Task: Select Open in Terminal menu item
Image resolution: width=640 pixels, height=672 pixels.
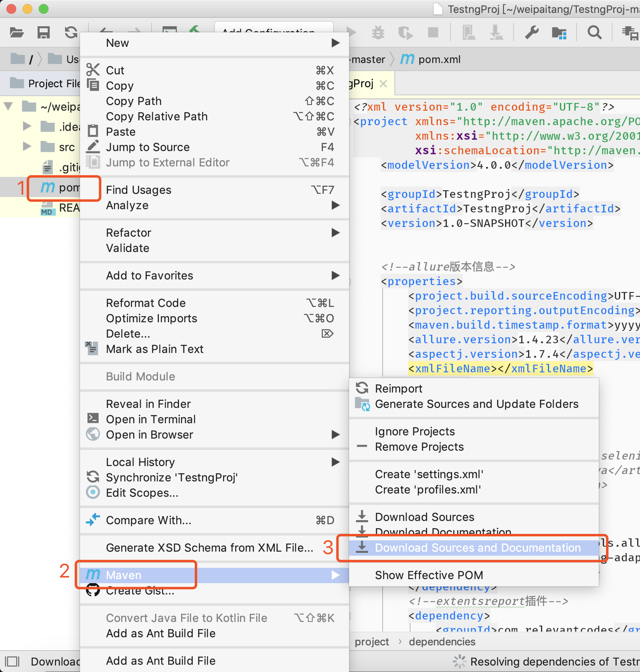Action: [215, 419]
